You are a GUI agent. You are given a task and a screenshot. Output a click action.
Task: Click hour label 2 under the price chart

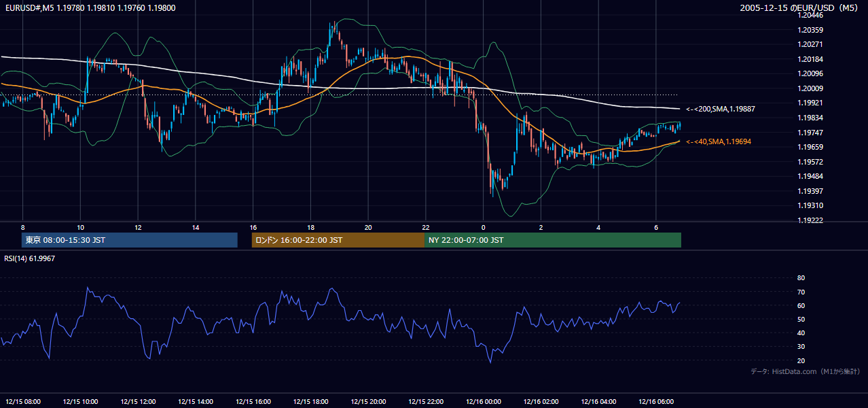541,227
